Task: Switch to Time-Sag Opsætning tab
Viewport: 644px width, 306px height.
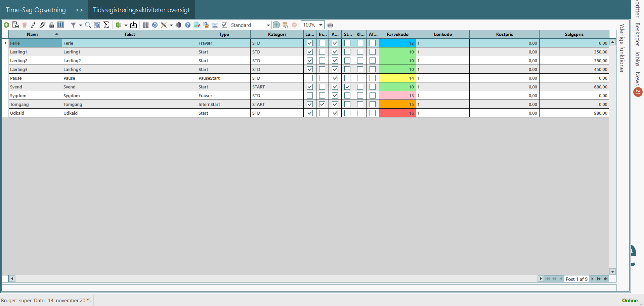Action: tap(36, 10)
